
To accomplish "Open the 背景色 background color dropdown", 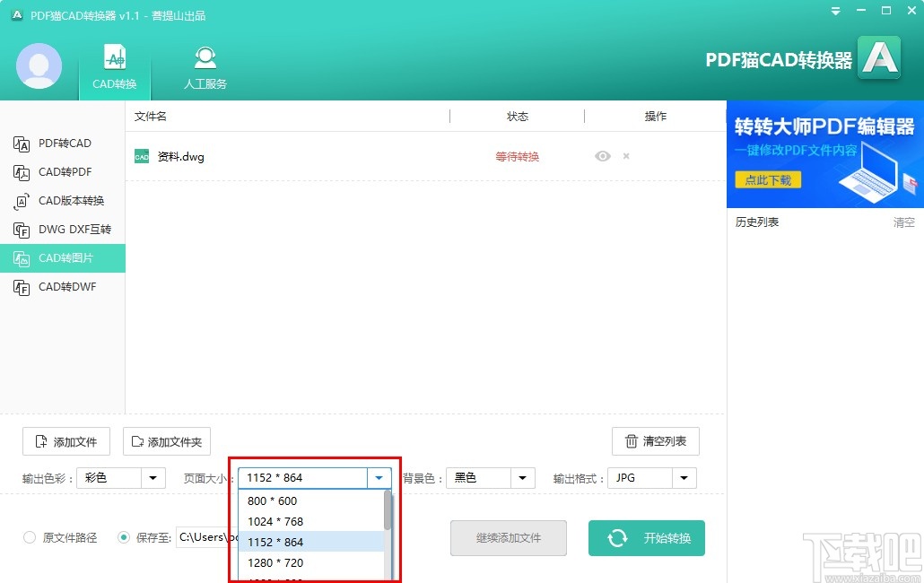I will pos(523,478).
